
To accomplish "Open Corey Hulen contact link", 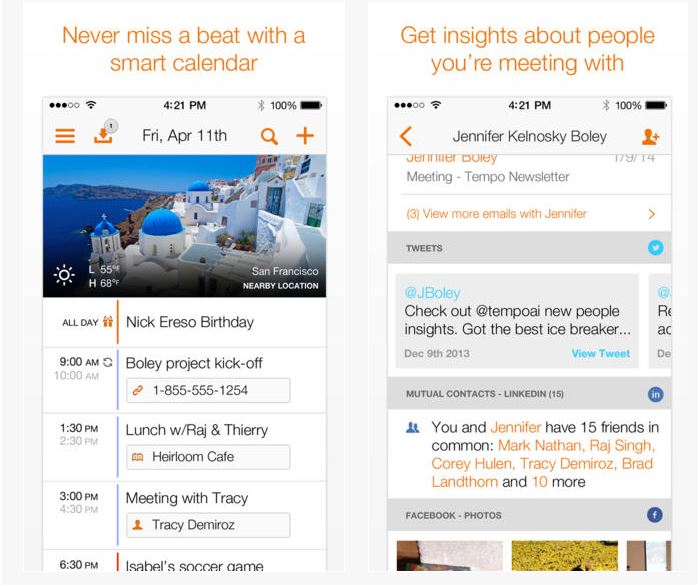I will pyautogui.click(x=472, y=463).
